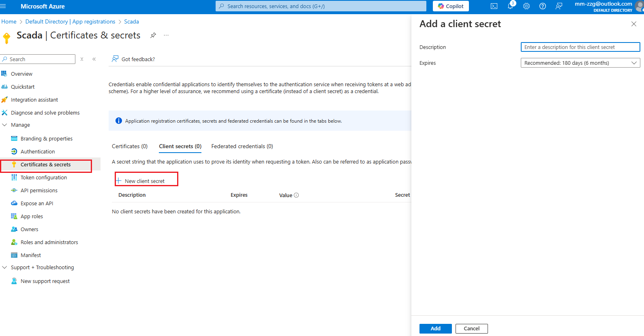Go to Home breadcrumb link
Image resolution: width=644 pixels, height=336 pixels.
pos(9,21)
